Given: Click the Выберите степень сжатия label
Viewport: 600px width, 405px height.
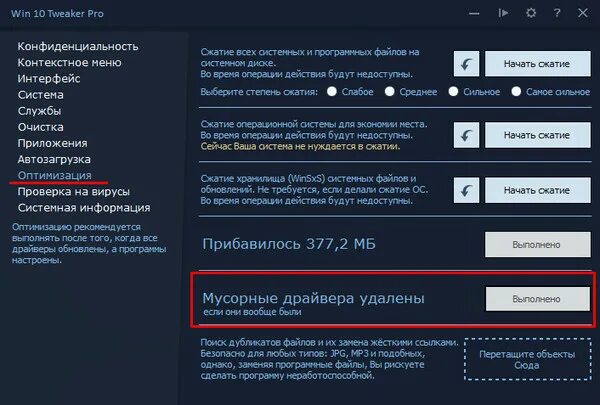Looking at the screenshot, I should coord(259,92).
